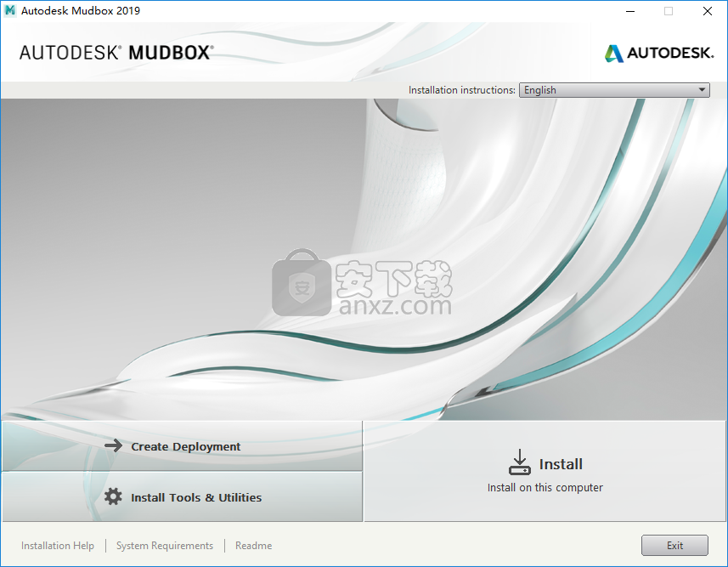The width and height of the screenshot is (728, 567).
Task: Open the Readme link
Action: pyautogui.click(x=253, y=546)
